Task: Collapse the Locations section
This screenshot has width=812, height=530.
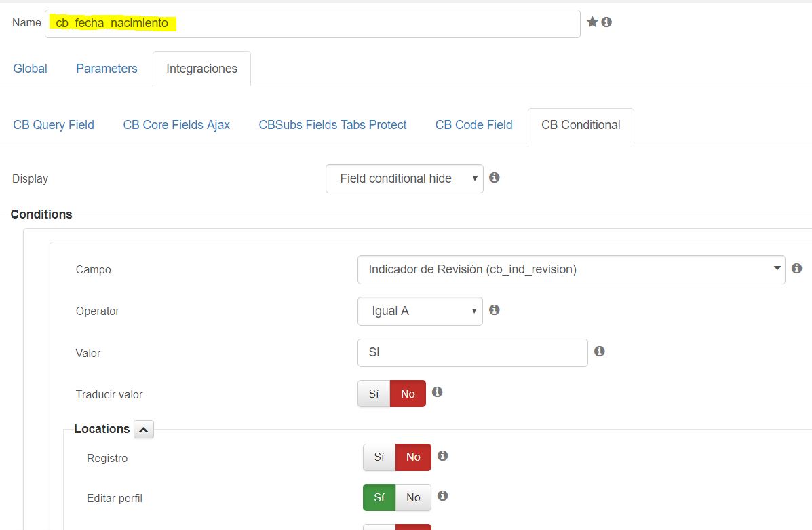Action: 144,430
